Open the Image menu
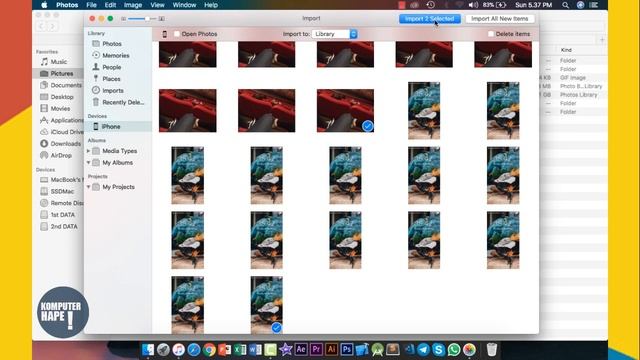This screenshot has height=360, width=640. click(133, 5)
